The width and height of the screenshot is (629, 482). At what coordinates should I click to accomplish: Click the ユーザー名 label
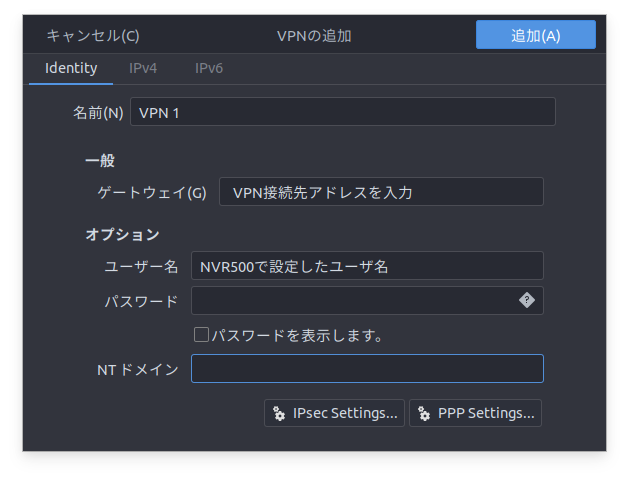coord(141,266)
